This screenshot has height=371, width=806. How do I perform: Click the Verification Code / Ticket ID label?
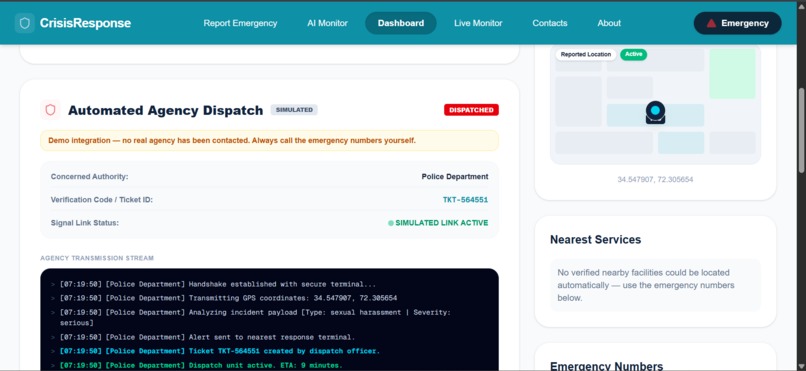pos(102,200)
